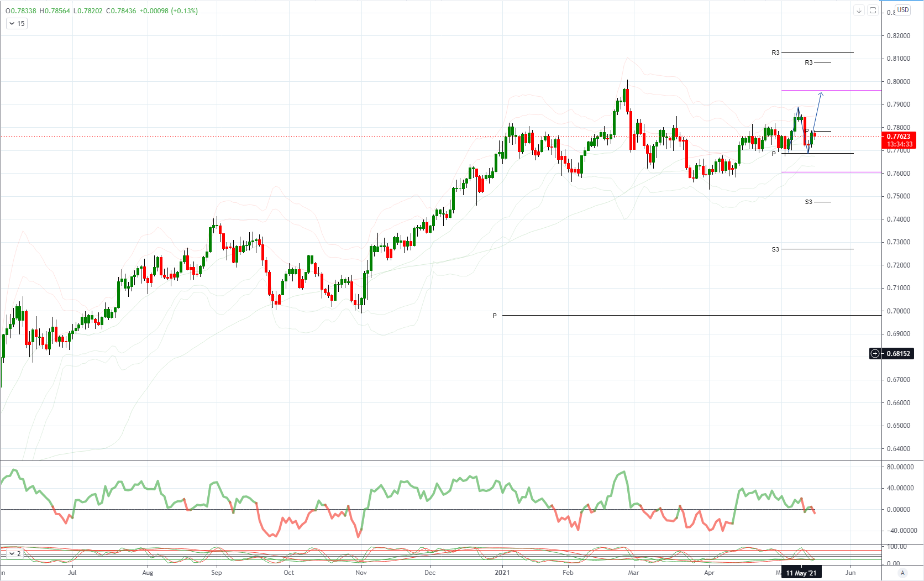Screen dimensions: 924x581
Task: Click the Mar label on time axis
Action: coord(633,573)
